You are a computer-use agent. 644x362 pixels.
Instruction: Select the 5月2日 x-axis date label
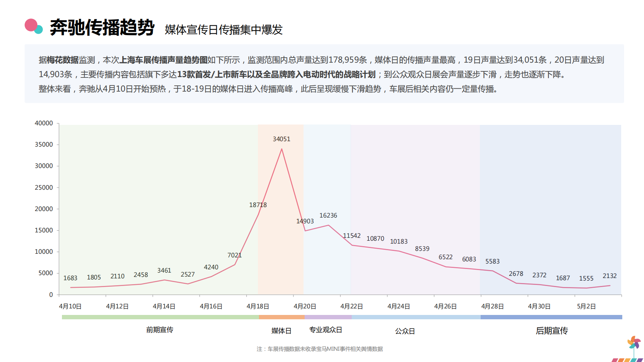(x=586, y=306)
